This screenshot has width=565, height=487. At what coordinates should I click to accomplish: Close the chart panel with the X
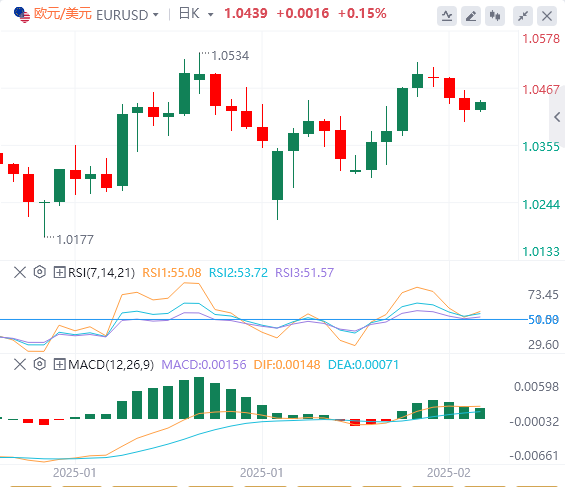coord(547,16)
